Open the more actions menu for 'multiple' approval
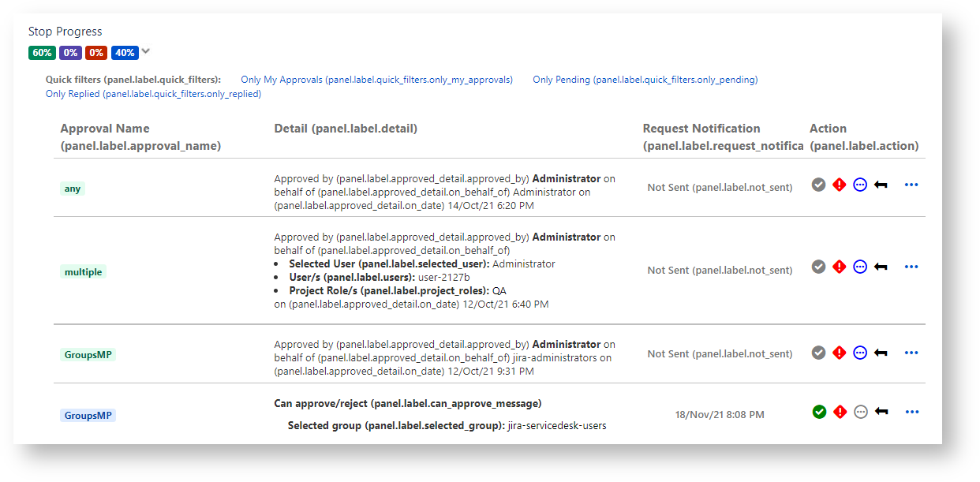Screen dimensions: 980x482 [x=911, y=267]
